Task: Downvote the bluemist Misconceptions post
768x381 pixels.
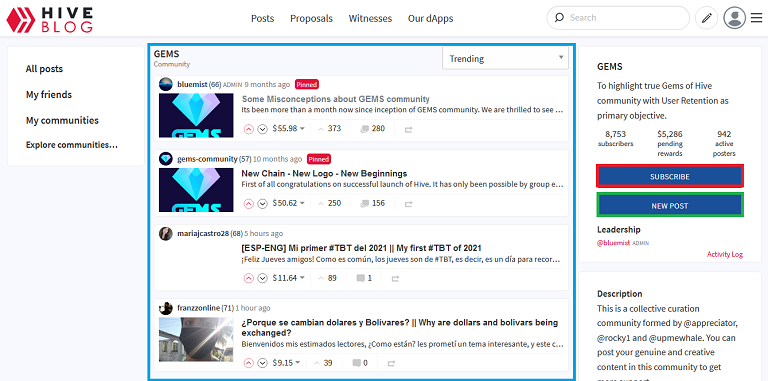Action: click(262, 129)
